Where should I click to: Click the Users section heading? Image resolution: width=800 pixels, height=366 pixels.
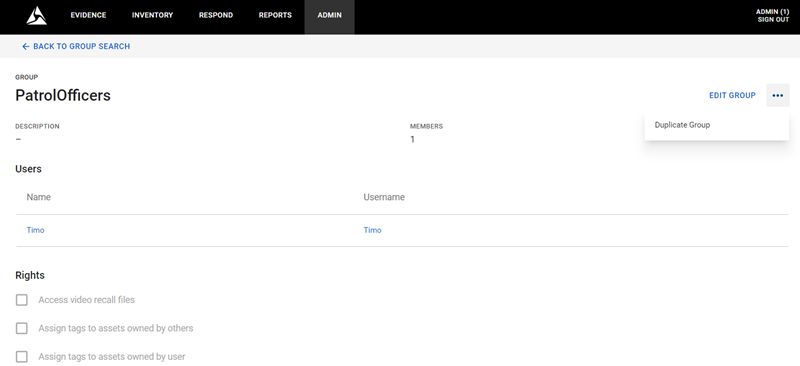click(x=29, y=169)
